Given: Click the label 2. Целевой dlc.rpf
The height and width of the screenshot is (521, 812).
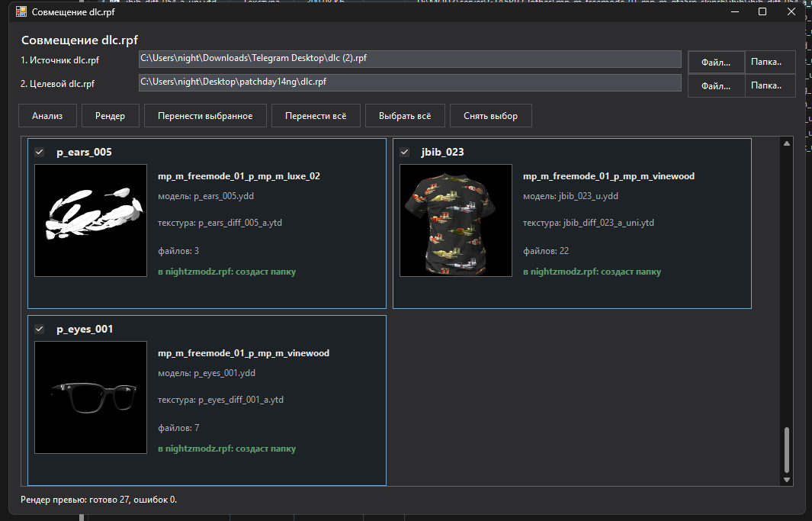Looking at the screenshot, I should pyautogui.click(x=57, y=83).
